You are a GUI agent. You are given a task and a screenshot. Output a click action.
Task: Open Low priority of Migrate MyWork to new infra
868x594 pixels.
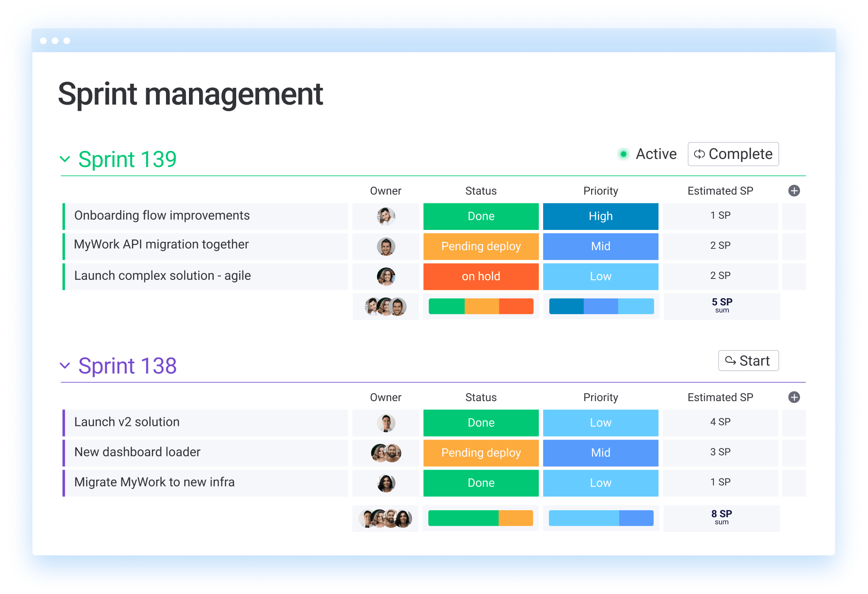pos(600,483)
